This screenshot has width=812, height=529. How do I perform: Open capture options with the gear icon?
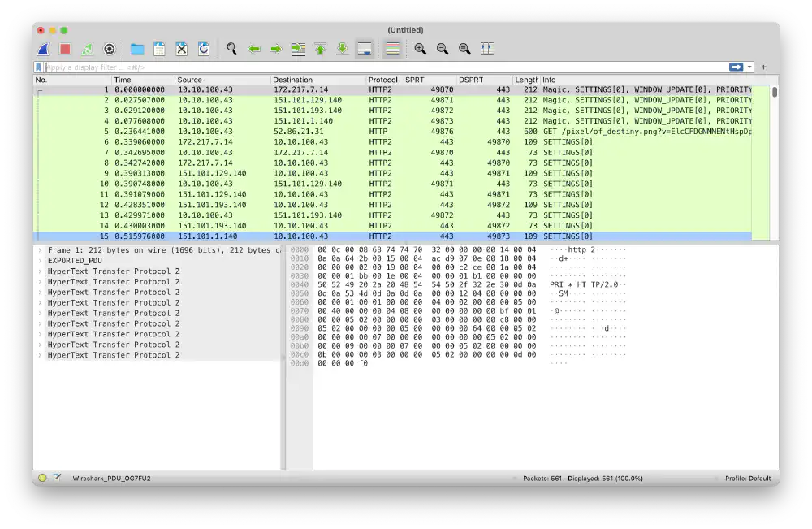109,49
